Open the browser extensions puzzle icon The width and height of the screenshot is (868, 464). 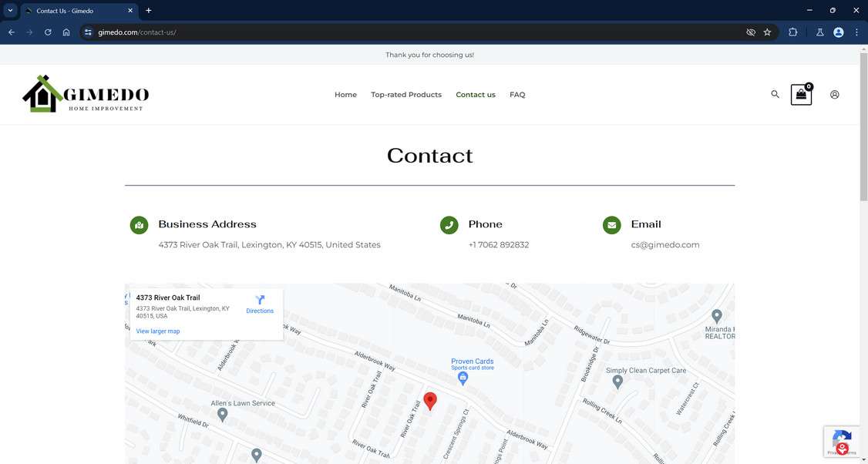click(792, 32)
